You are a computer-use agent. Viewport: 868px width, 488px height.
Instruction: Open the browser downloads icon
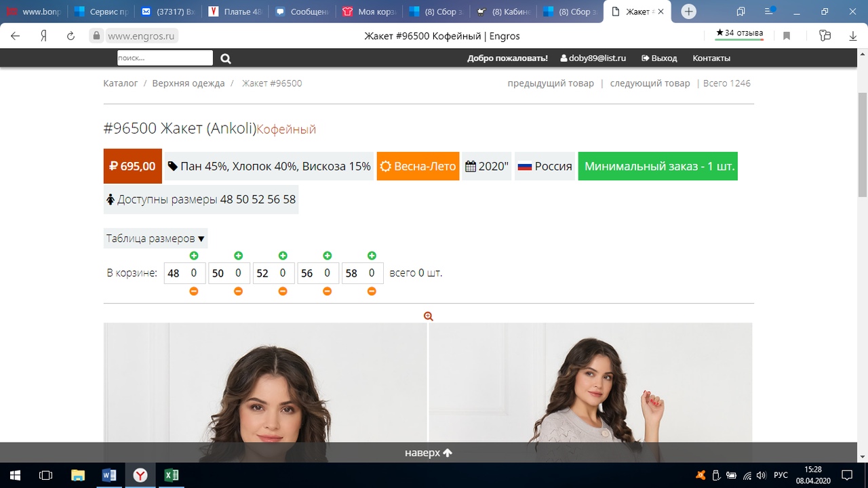point(853,36)
